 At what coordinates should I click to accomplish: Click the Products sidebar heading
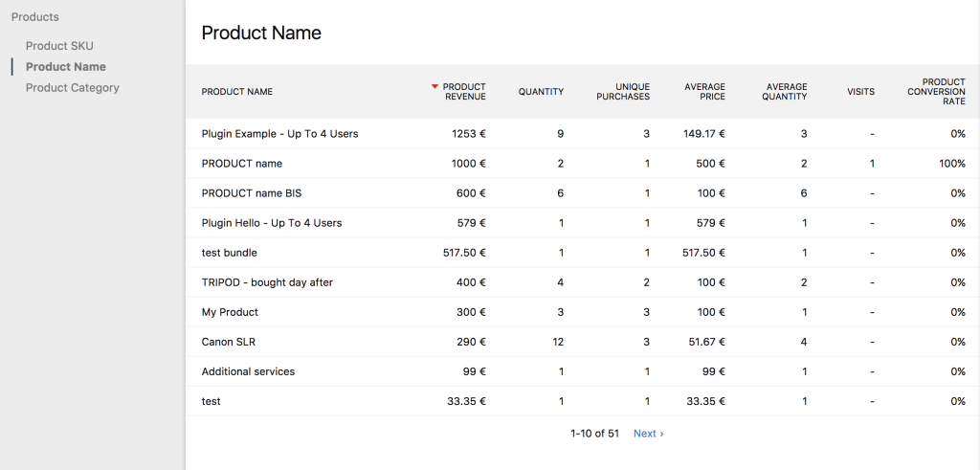click(x=35, y=17)
